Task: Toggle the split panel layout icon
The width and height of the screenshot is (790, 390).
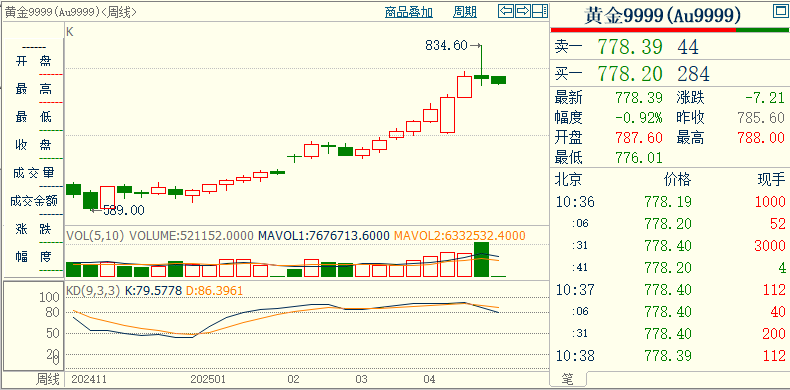Action: 540,11
